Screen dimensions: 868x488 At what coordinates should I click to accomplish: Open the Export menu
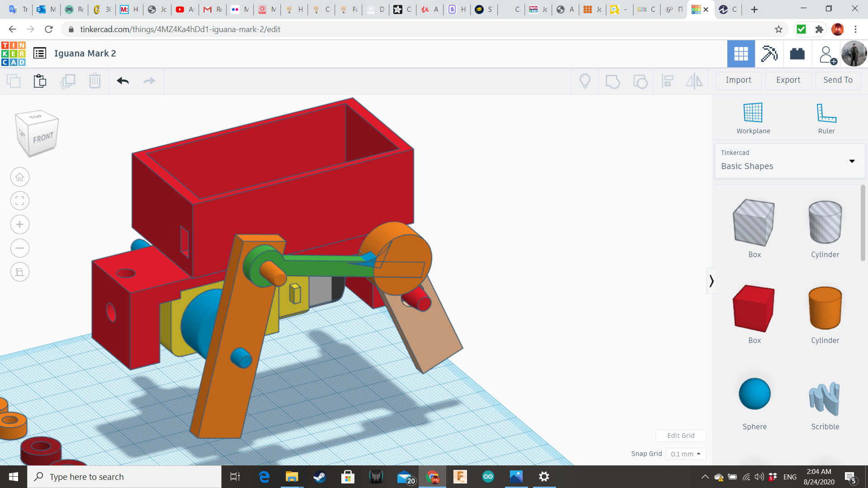(788, 80)
